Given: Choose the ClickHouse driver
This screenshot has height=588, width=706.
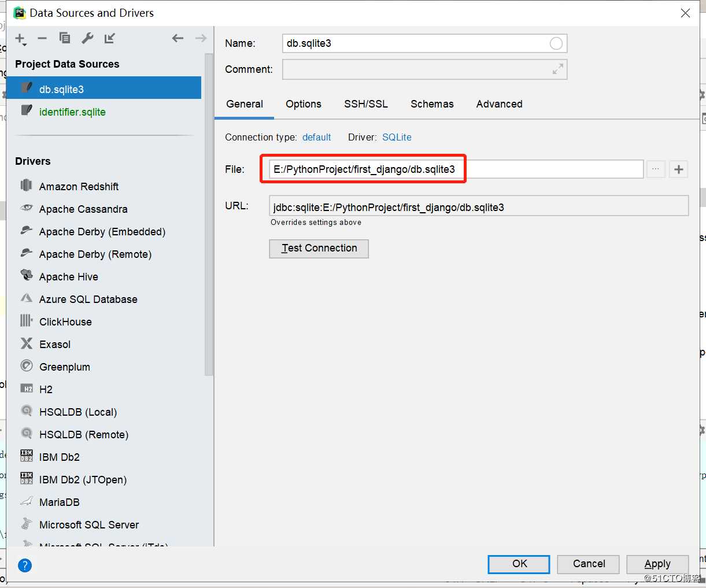Looking at the screenshot, I should coord(65,321).
